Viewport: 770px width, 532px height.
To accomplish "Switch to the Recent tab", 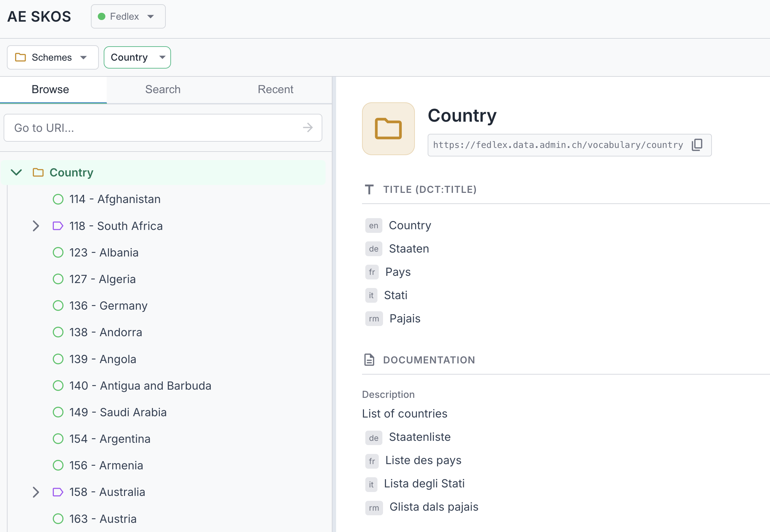I will (275, 89).
